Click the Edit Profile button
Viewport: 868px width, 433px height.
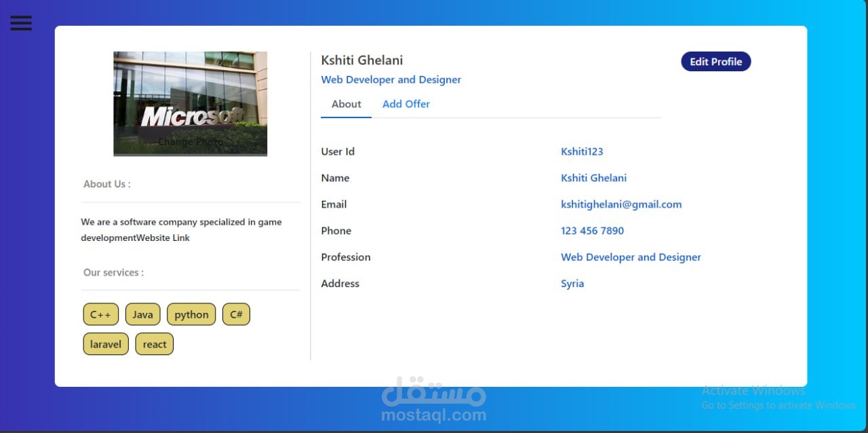pyautogui.click(x=716, y=62)
